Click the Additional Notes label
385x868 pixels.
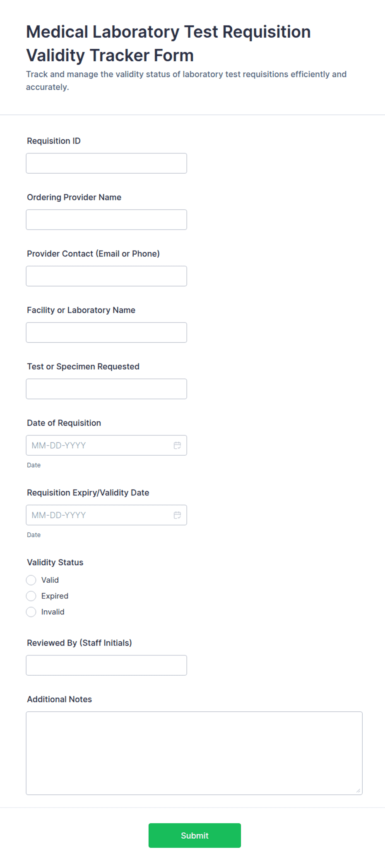59,699
